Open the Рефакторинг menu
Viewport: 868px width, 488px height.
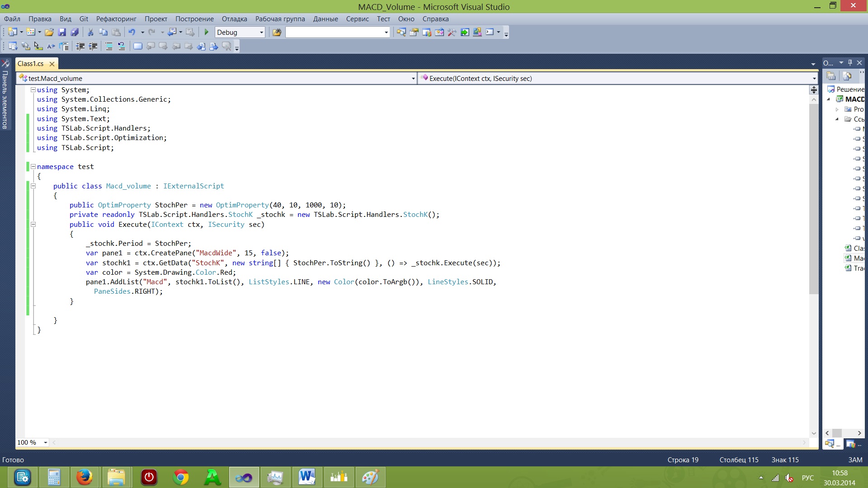pos(116,19)
